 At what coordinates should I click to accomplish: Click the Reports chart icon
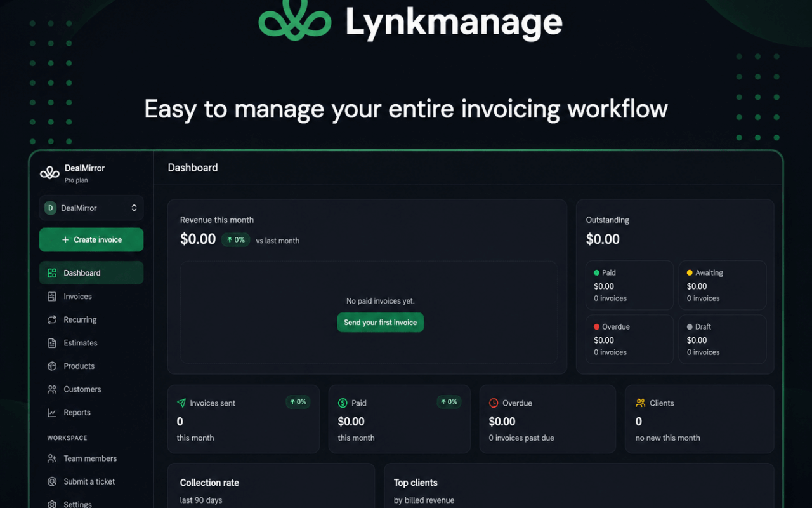52,413
